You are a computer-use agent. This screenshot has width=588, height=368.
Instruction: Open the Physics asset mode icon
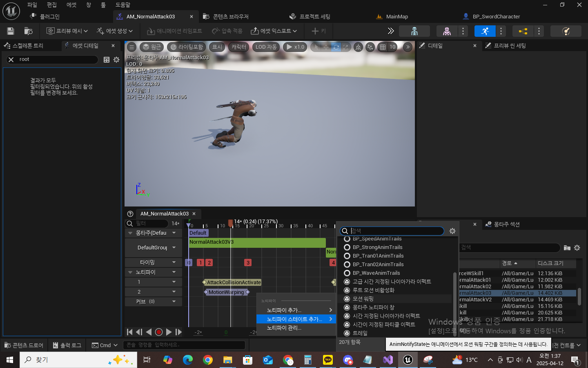pyautogui.click(x=566, y=31)
